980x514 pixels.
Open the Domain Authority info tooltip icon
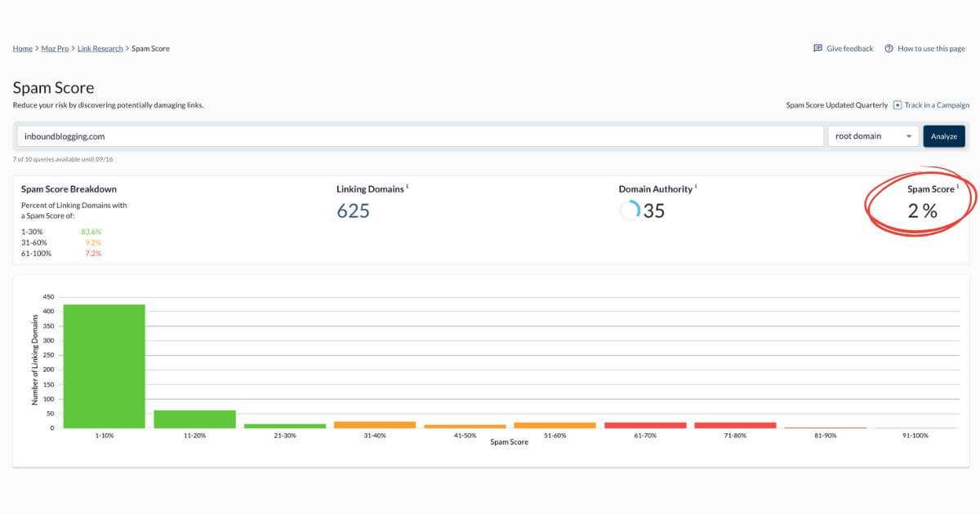pyautogui.click(x=695, y=186)
